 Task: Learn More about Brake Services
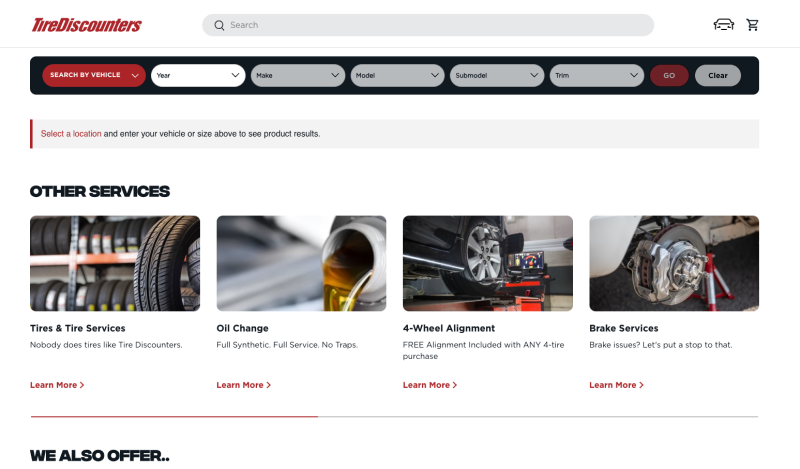(616, 385)
